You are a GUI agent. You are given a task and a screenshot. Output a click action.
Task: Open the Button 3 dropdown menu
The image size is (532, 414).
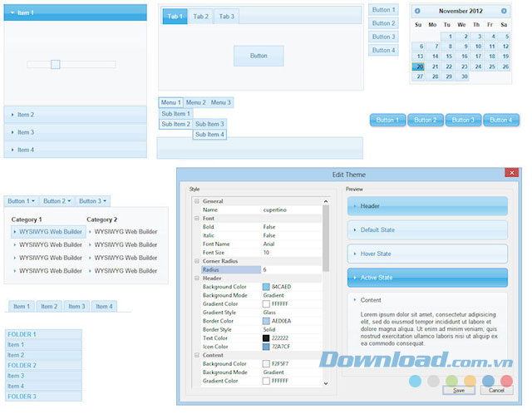(x=92, y=201)
